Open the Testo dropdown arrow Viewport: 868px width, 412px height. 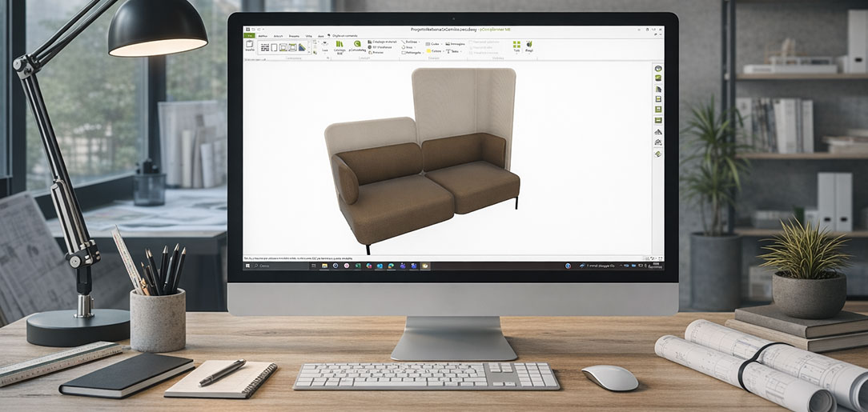tap(460, 51)
